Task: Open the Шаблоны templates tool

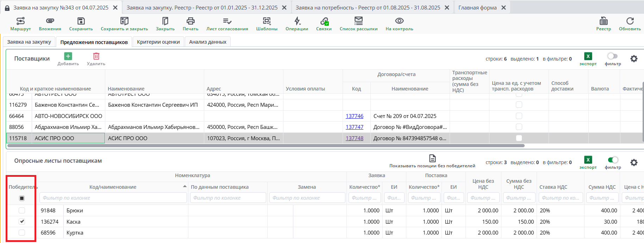Action: pos(267,22)
